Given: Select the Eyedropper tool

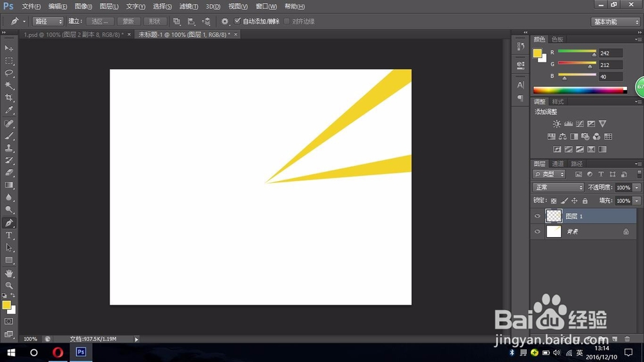Looking at the screenshot, I should coord(9,110).
